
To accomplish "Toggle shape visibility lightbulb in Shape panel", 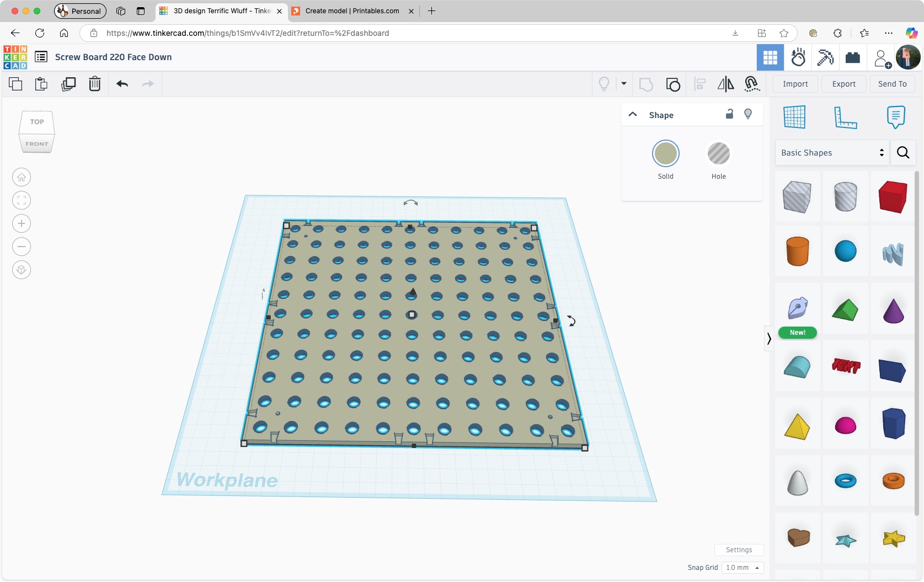I will point(748,114).
